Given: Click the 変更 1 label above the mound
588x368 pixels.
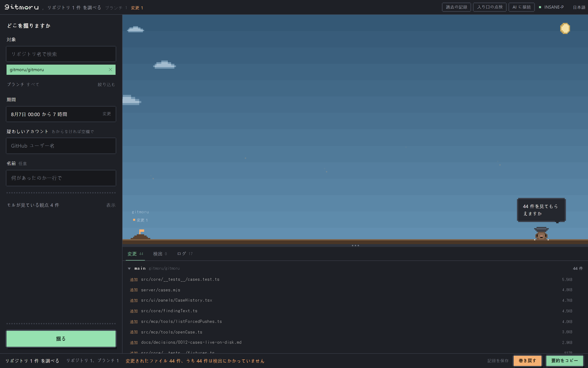Looking at the screenshot, I should pyautogui.click(x=140, y=220).
